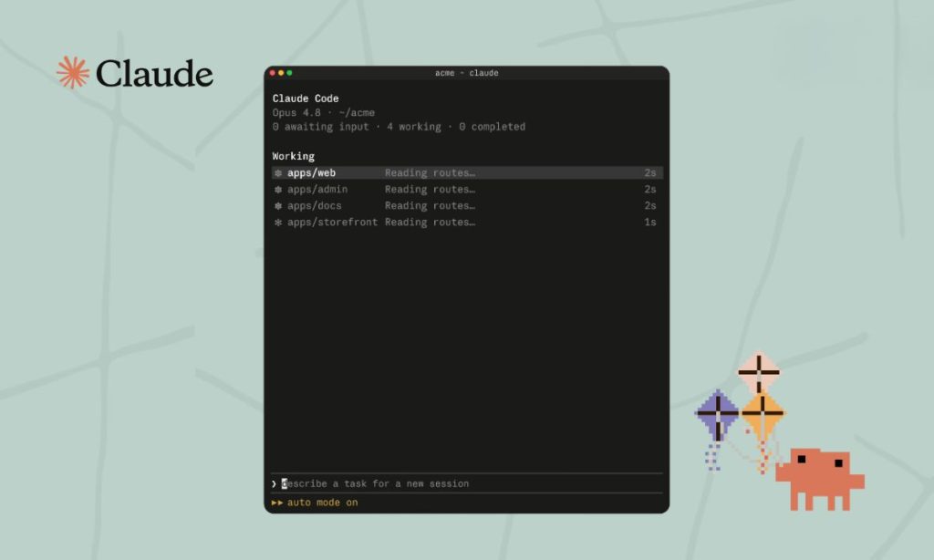934x560 pixels.
Task: Click the double-arrow auto mode icon
Action: (x=277, y=503)
